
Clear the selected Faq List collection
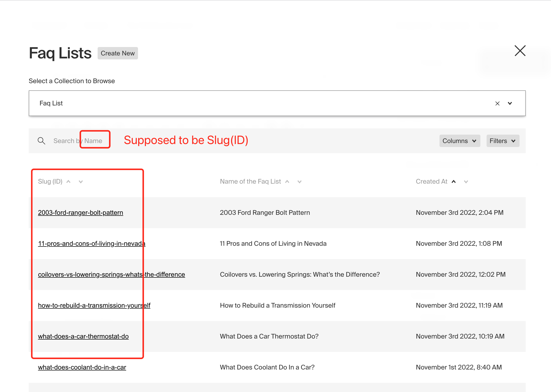click(x=497, y=103)
